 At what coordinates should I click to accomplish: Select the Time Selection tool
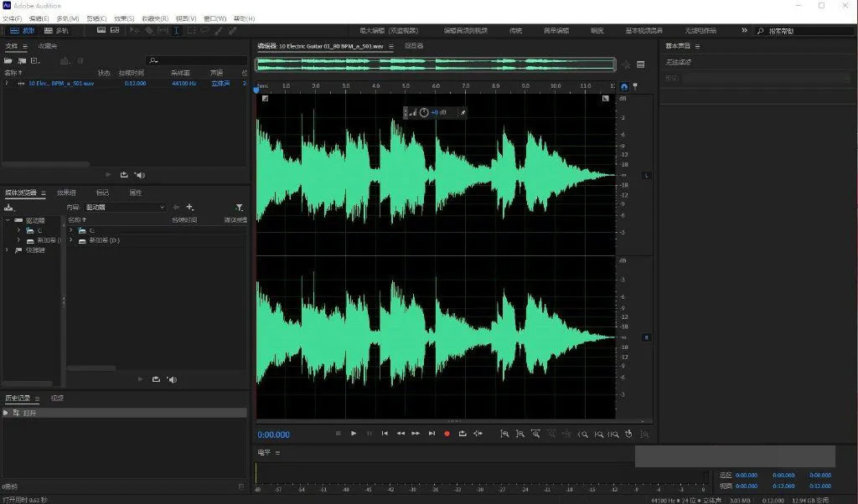click(x=176, y=31)
